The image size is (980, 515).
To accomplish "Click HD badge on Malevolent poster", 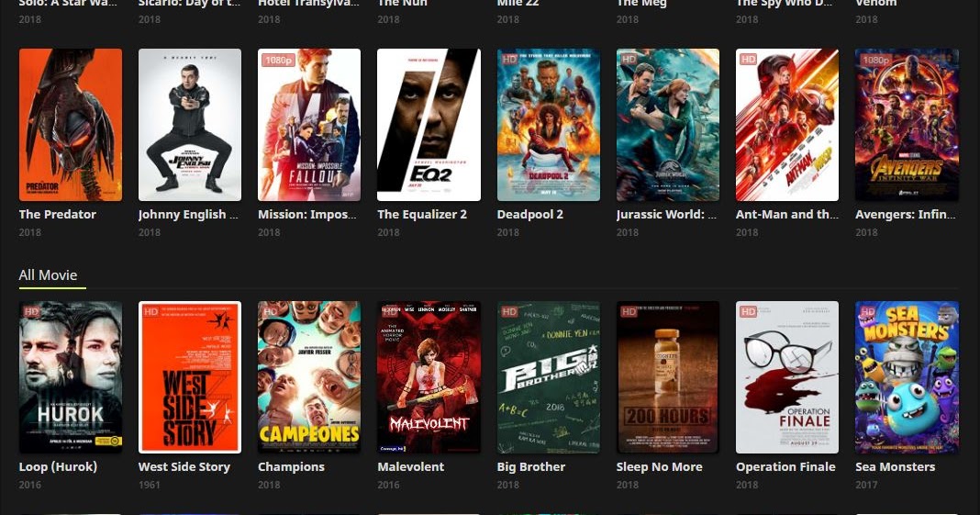I will click(389, 311).
